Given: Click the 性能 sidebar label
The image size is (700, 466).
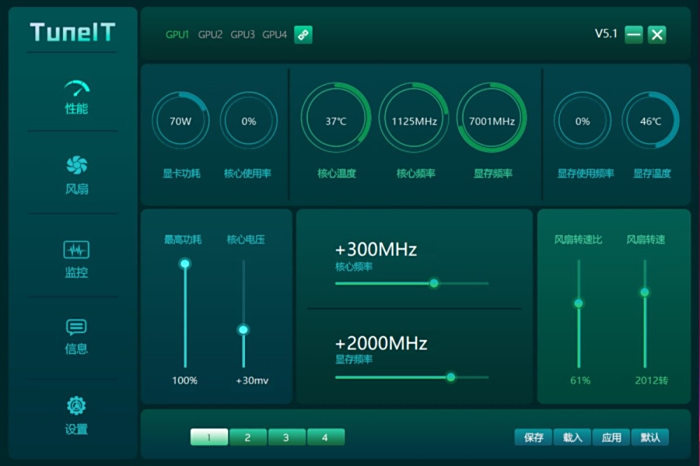Looking at the screenshot, I should click(x=76, y=108).
